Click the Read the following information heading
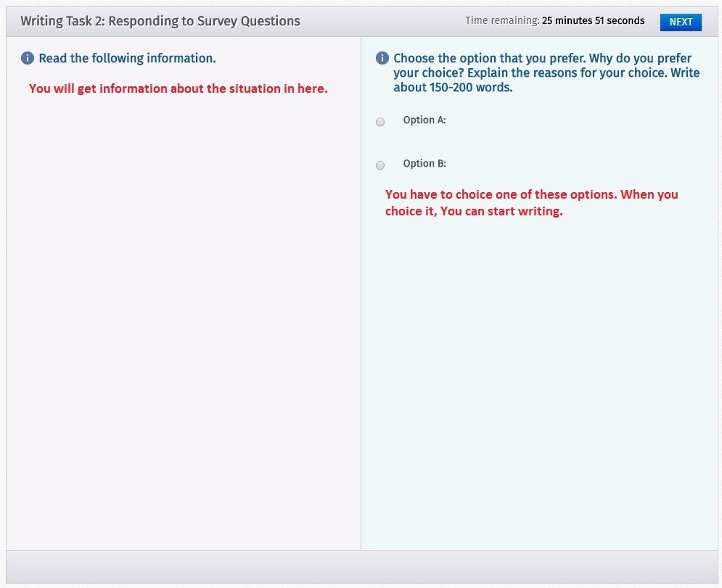This screenshot has height=588, width=722. pyautogui.click(x=127, y=58)
